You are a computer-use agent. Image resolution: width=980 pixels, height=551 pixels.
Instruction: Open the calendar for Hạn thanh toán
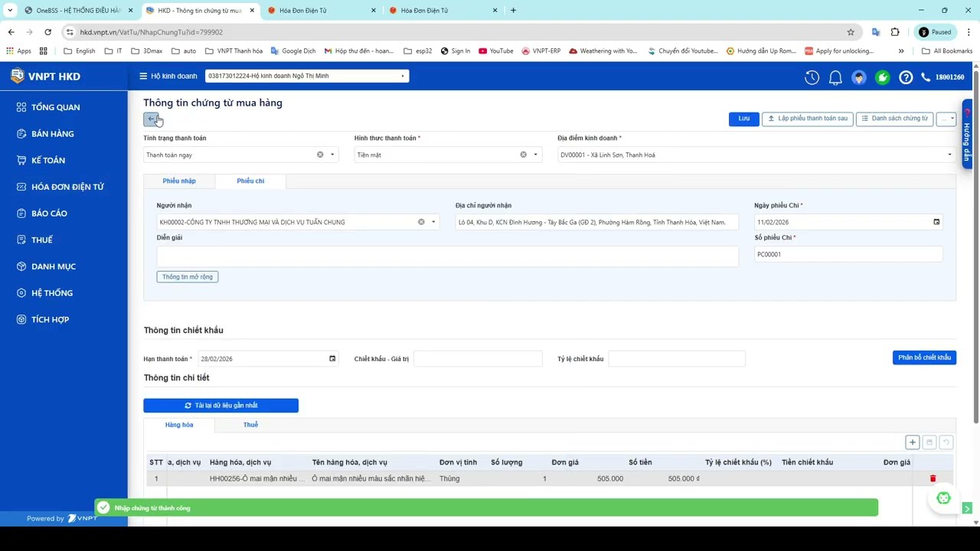click(x=332, y=358)
